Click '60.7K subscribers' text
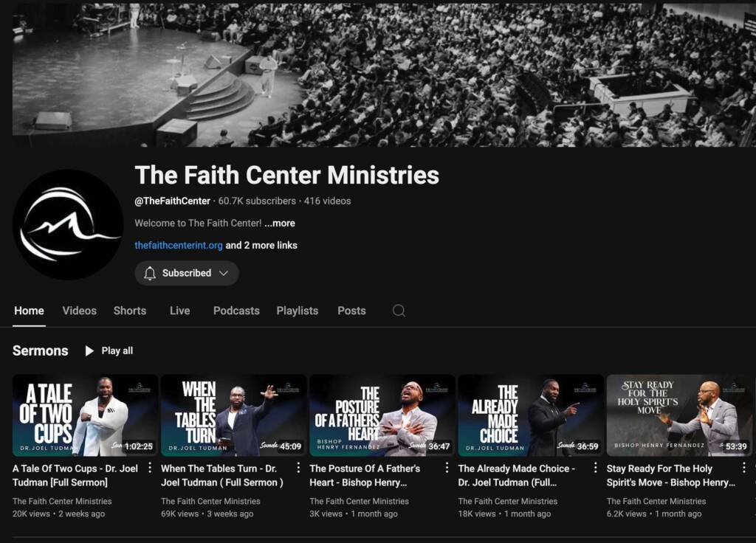Image resolution: width=756 pixels, height=543 pixels. (x=257, y=201)
